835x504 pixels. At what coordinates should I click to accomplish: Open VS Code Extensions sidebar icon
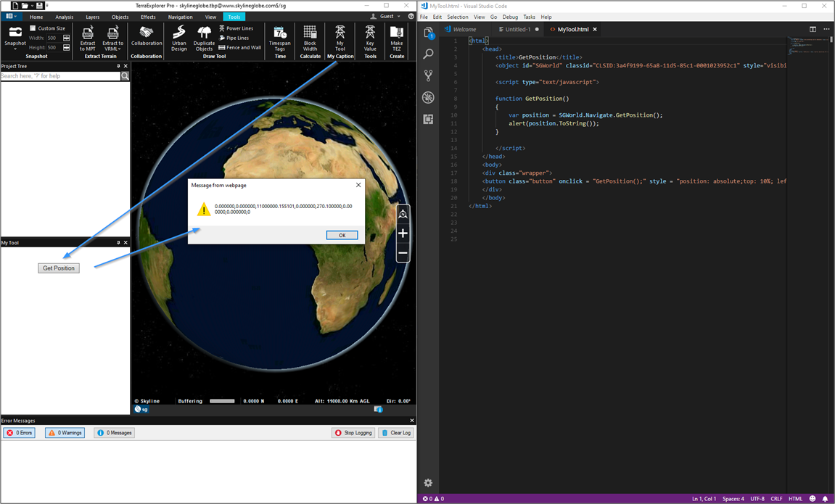(x=428, y=119)
